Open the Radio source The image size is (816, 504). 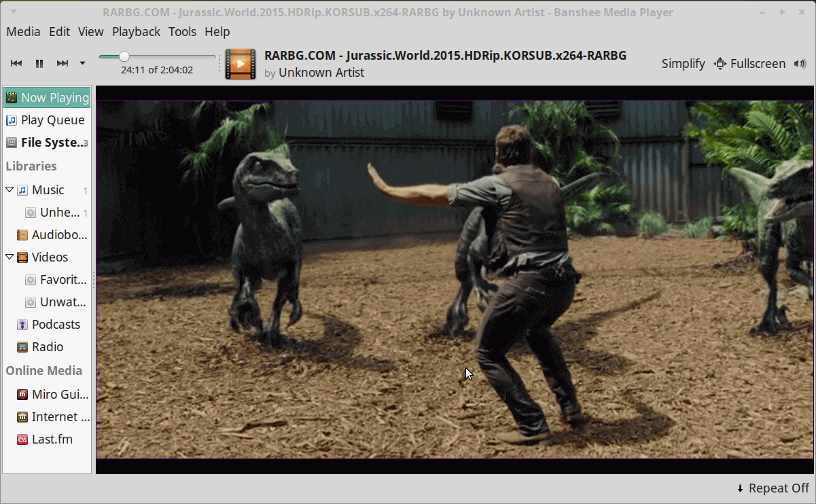48,347
